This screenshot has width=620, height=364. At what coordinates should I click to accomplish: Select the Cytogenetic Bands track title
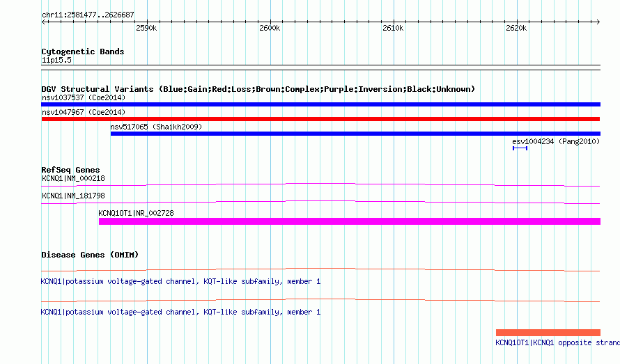[83, 52]
